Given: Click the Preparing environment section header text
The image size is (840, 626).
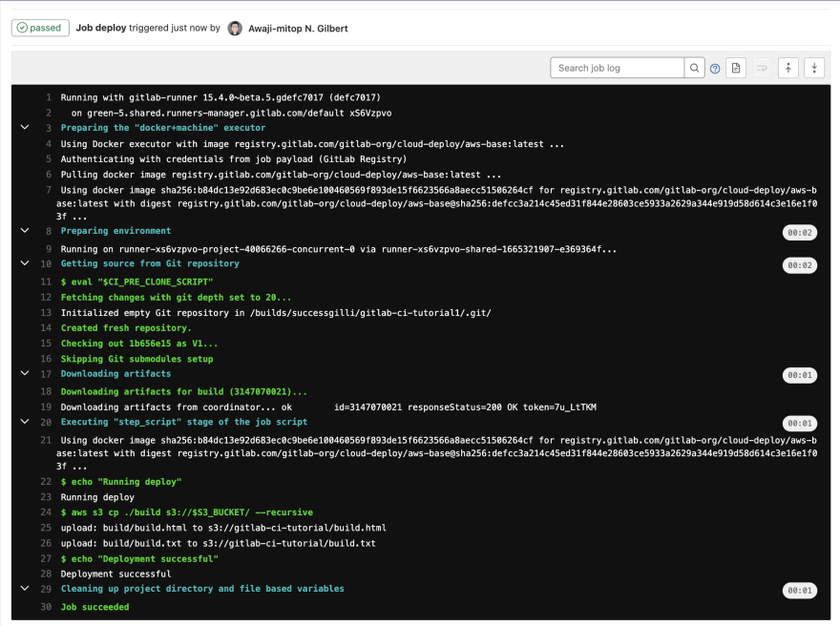Looking at the screenshot, I should click(115, 231).
